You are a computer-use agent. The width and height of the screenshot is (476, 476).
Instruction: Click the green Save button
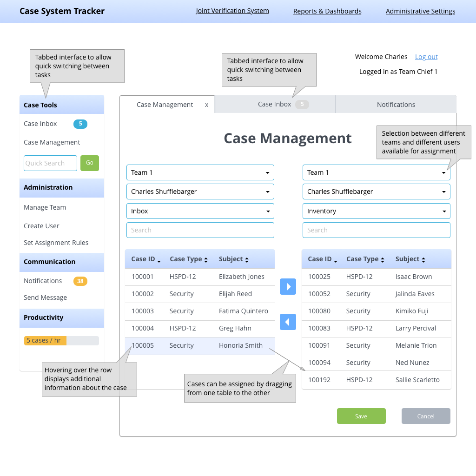tap(361, 416)
